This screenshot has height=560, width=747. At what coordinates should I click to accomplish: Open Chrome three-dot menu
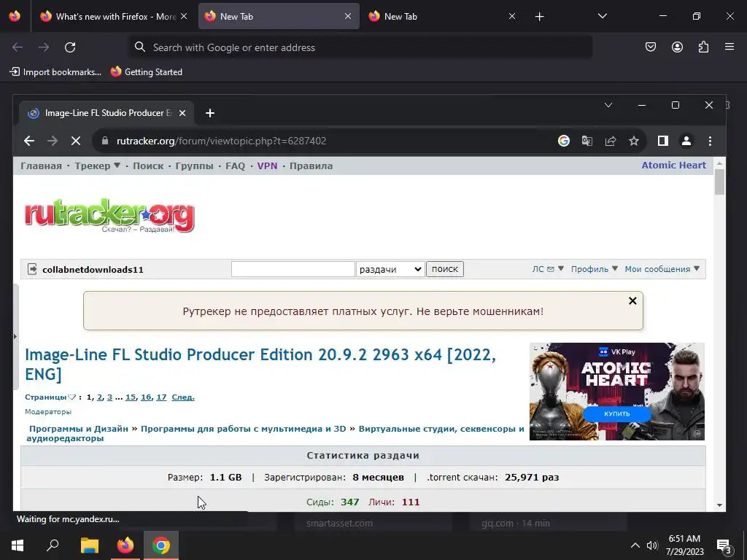click(x=710, y=141)
